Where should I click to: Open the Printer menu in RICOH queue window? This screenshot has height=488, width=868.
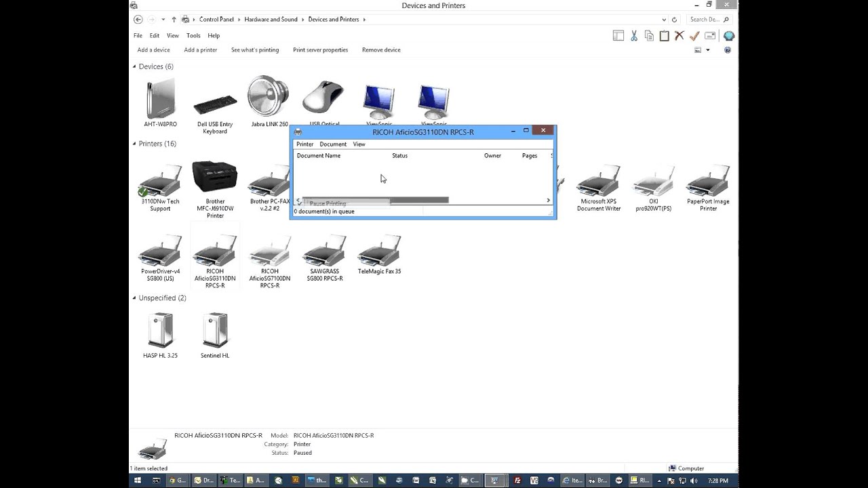[304, 144]
